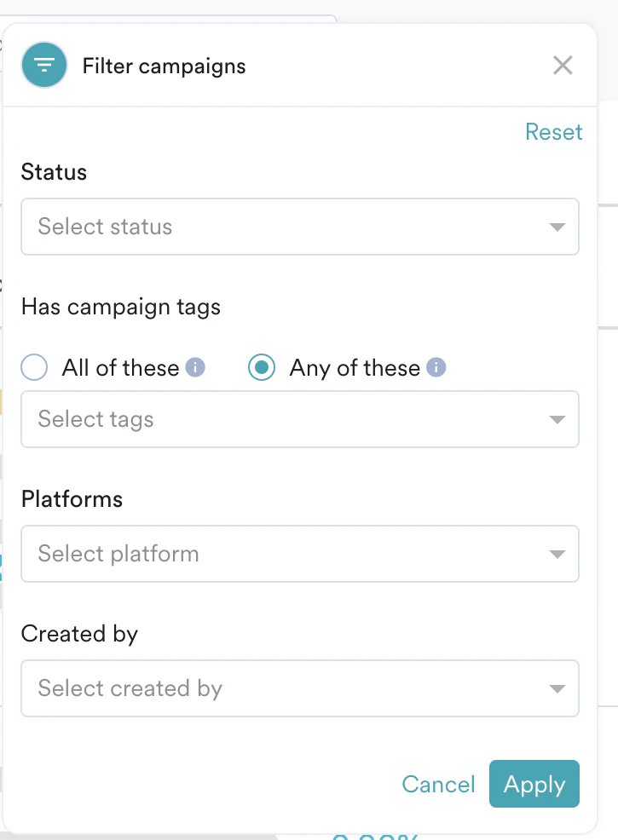
Task: Click the chevron on the Created by dropdown
Action: [557, 688]
